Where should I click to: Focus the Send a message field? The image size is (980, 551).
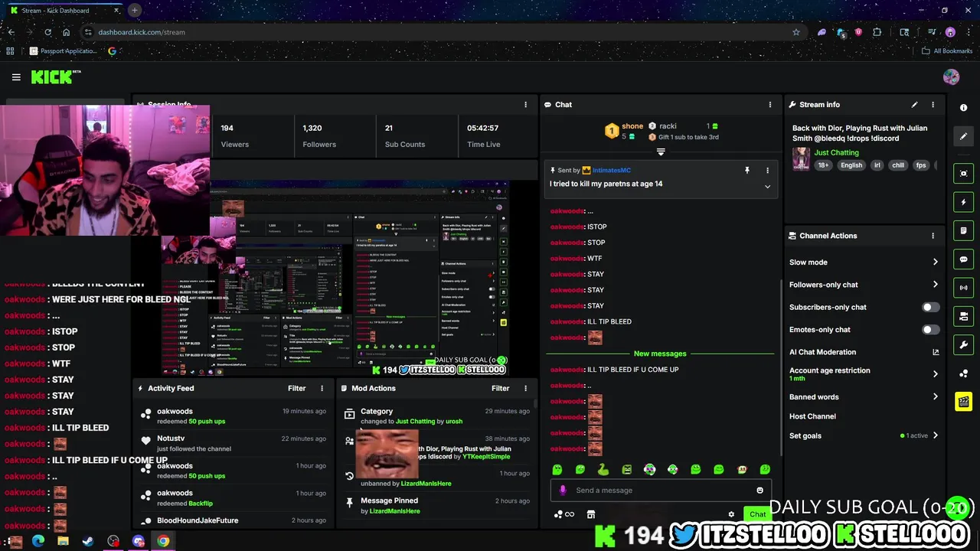[x=660, y=491]
